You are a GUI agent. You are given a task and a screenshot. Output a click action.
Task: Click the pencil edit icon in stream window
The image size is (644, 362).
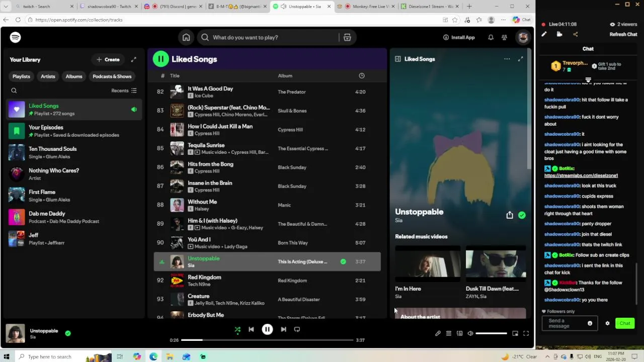pos(544,34)
